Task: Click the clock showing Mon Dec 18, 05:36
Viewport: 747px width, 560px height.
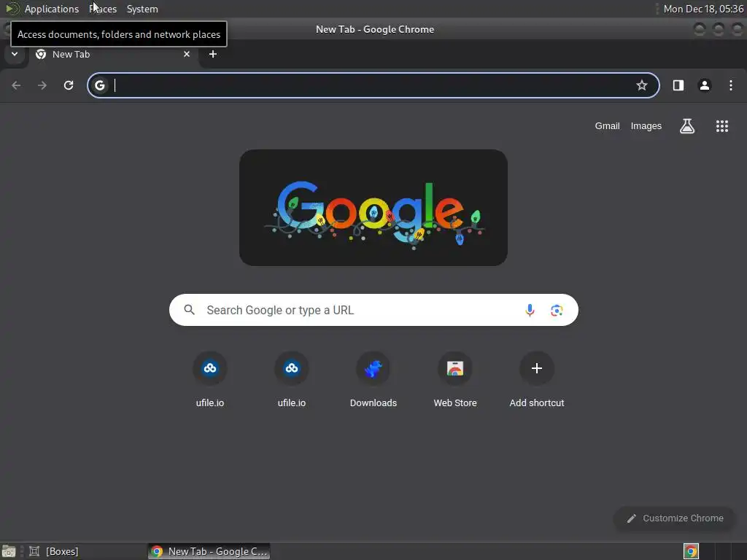Action: pos(703,9)
